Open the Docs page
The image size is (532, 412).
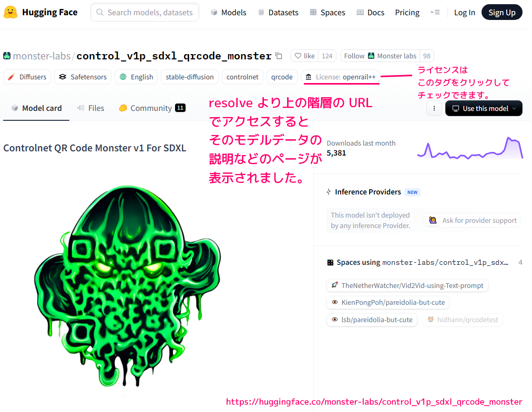(370, 13)
